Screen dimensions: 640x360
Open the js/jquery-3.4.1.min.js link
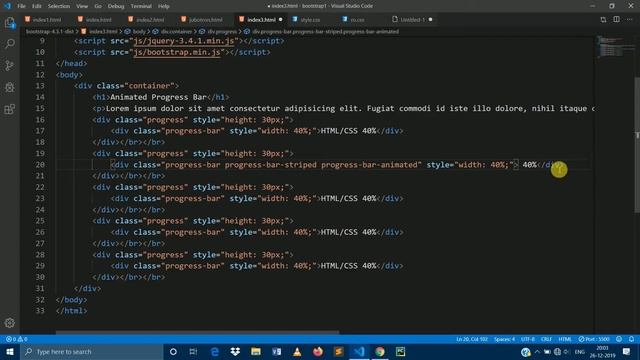[184, 41]
